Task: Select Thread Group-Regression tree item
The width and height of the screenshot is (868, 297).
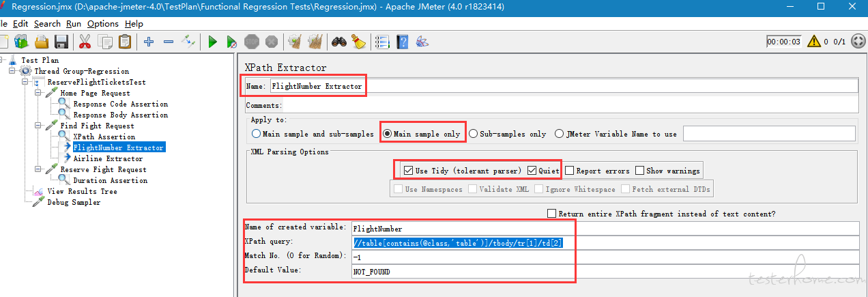Action: (81, 71)
